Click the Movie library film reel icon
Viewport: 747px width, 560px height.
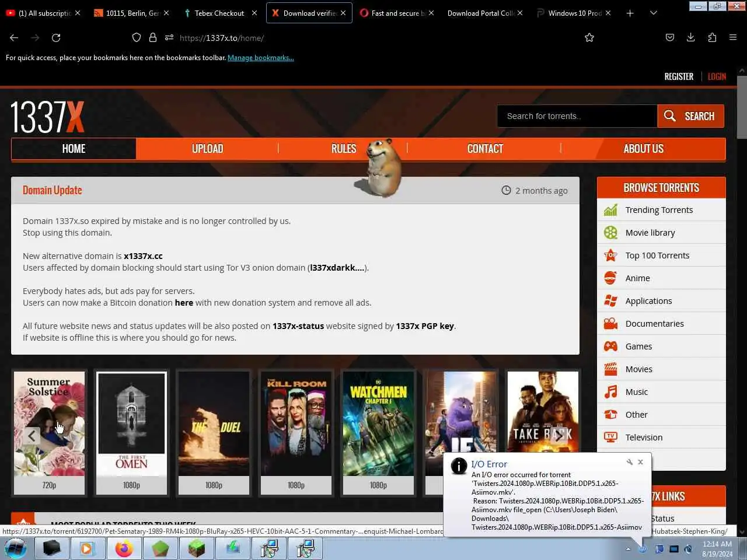[x=610, y=233]
